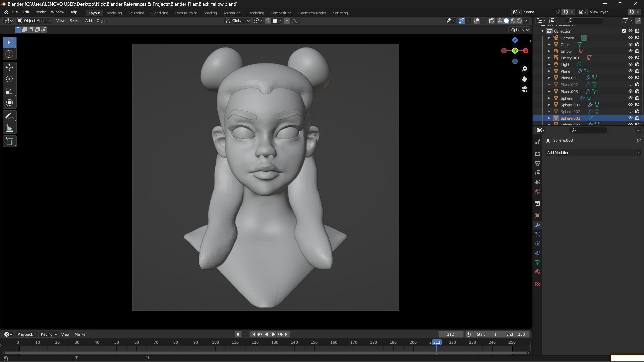Toggle camera view in viewport
This screenshot has width=644, height=362.
pyautogui.click(x=524, y=89)
